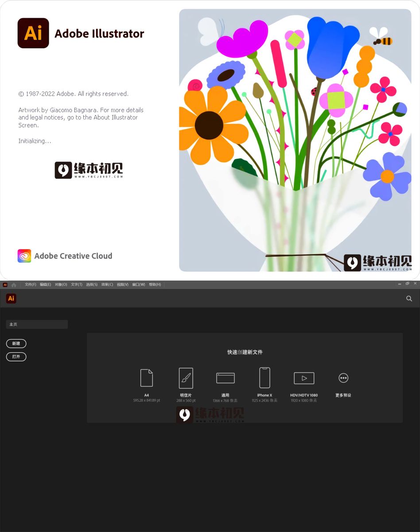Open the 窗口(W) menu

139,285
